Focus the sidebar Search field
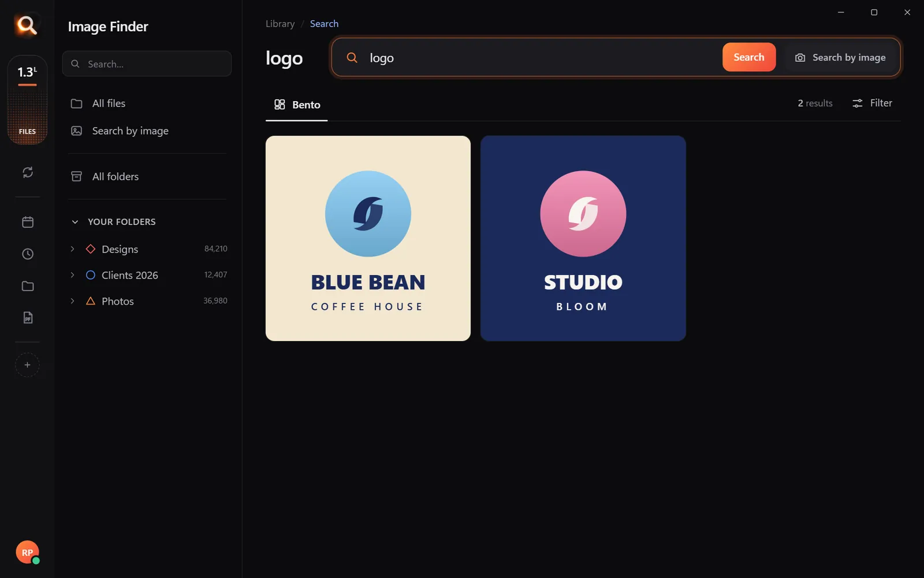This screenshot has height=578, width=924. tap(147, 64)
